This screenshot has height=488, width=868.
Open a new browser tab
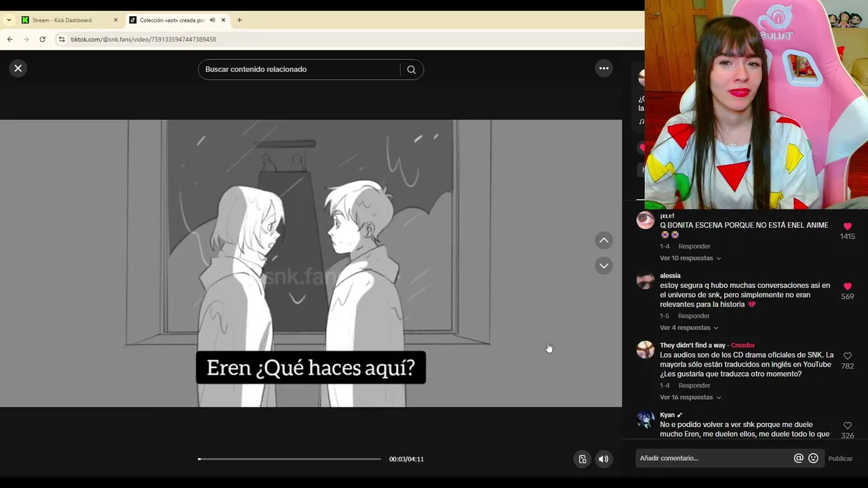coord(239,20)
